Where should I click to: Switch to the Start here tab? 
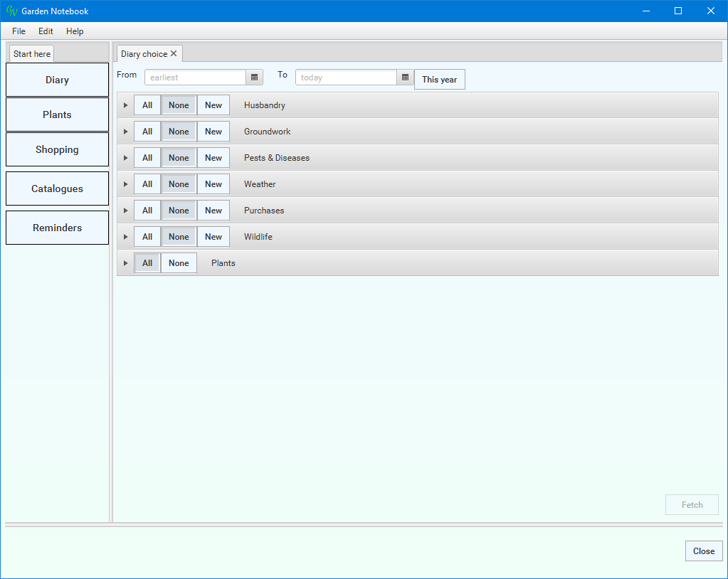point(32,54)
